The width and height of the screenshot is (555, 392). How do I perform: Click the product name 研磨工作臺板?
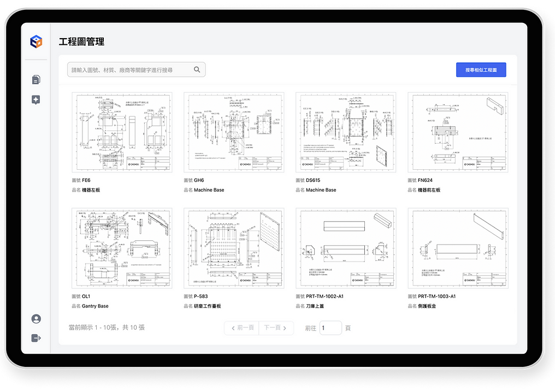pos(208,306)
